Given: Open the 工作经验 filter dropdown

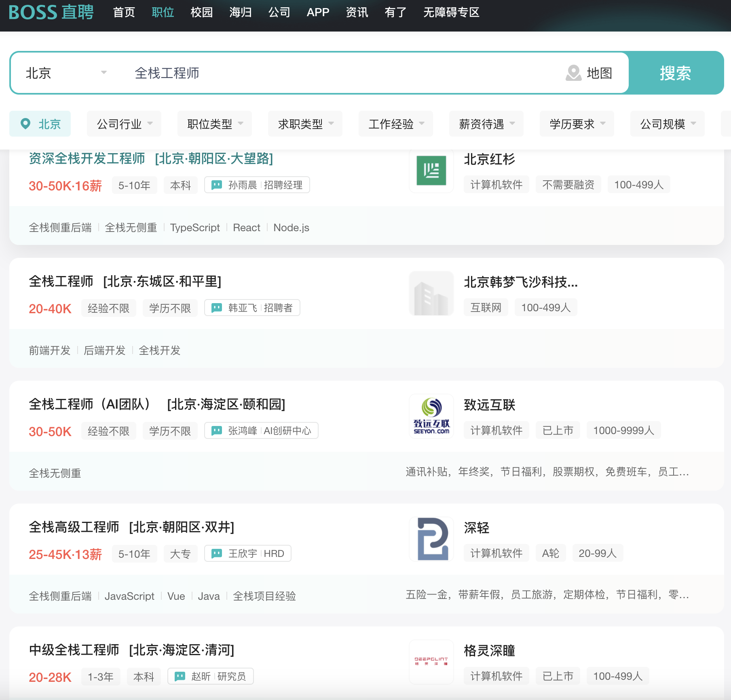Looking at the screenshot, I should (x=396, y=124).
